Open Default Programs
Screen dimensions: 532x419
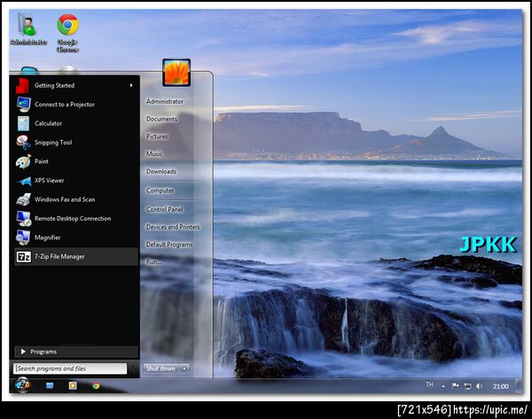pos(169,244)
